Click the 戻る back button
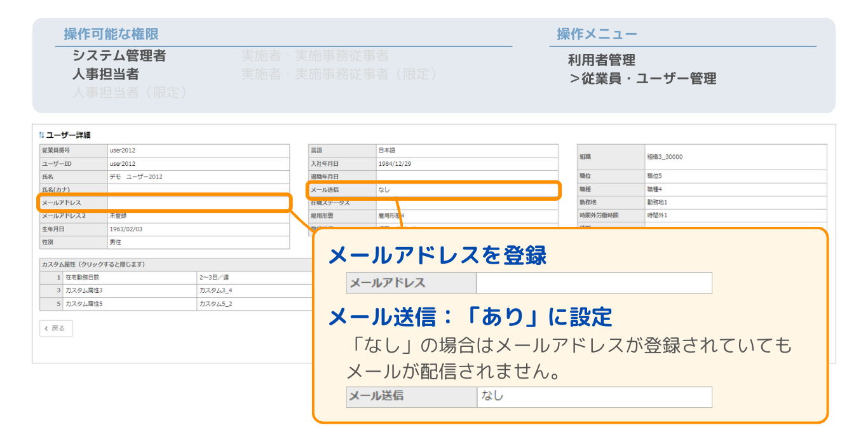Screen dimensions: 868x439 (56, 328)
